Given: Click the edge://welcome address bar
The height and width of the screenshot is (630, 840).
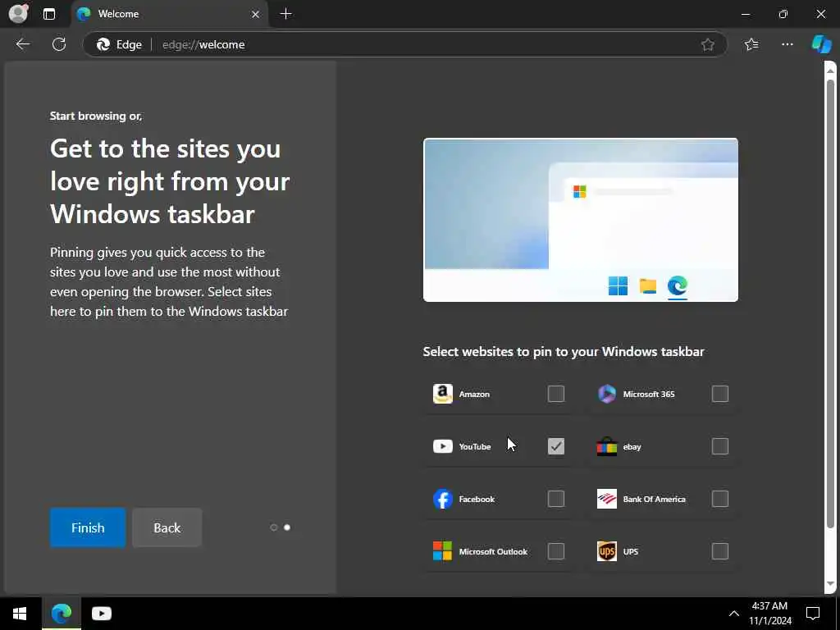Looking at the screenshot, I should 404,44.
